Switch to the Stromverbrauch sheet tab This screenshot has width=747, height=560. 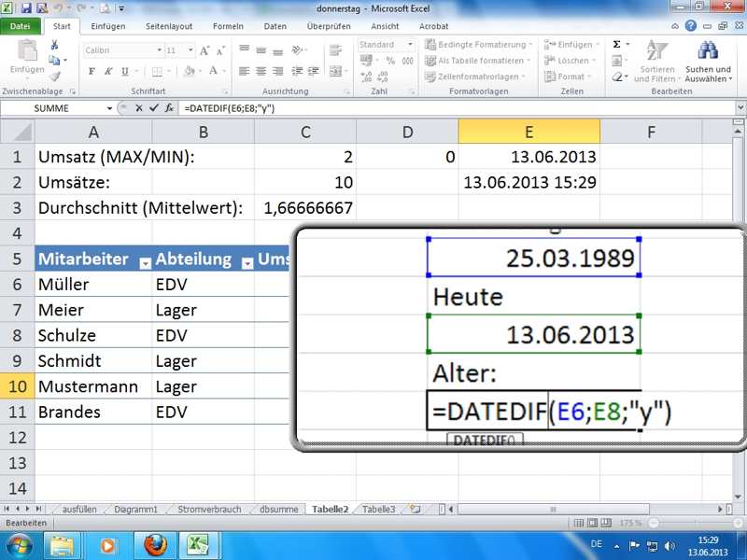[x=209, y=509]
